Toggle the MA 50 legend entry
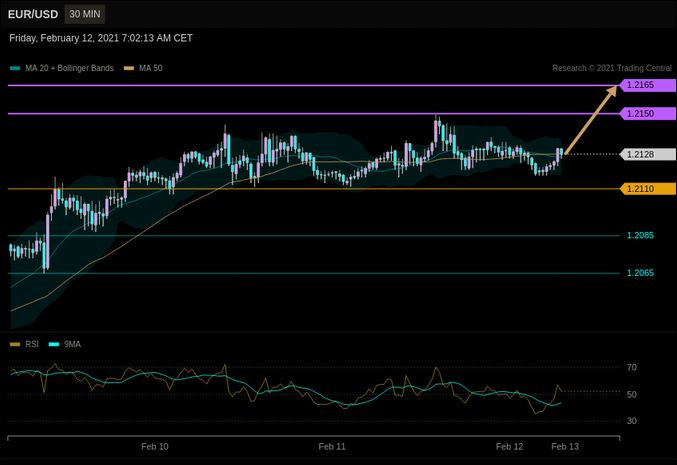Viewport: 677px width, 465px height. (143, 68)
